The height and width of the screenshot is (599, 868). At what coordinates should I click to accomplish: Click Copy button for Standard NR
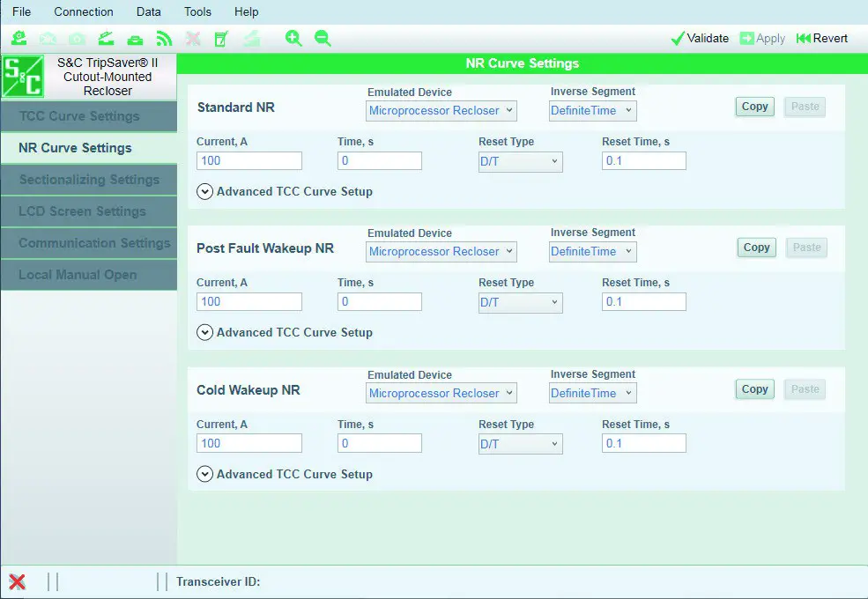pos(754,107)
